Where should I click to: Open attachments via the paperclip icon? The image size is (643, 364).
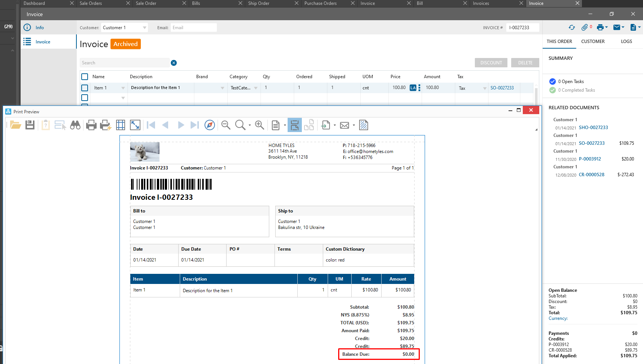click(584, 27)
